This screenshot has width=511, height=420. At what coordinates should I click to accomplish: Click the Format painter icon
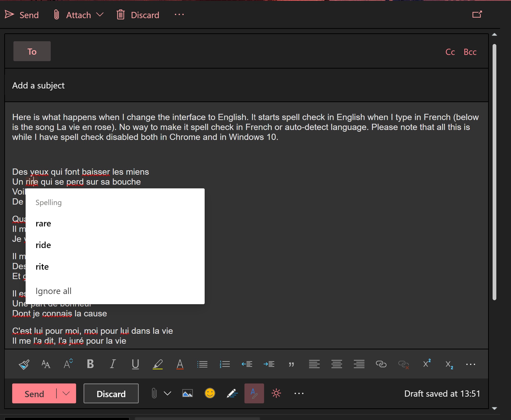pyautogui.click(x=24, y=364)
